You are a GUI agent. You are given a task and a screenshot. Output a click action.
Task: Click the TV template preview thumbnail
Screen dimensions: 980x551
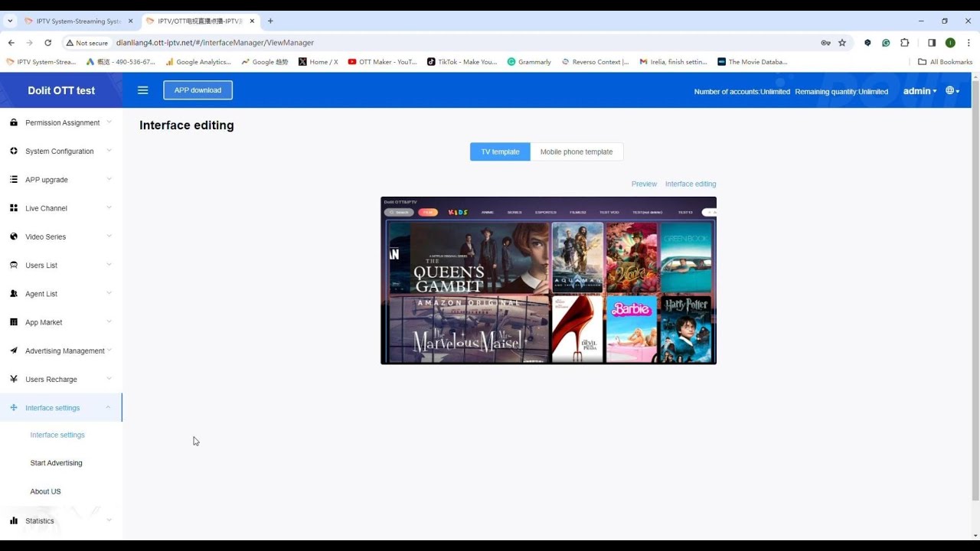pyautogui.click(x=548, y=280)
